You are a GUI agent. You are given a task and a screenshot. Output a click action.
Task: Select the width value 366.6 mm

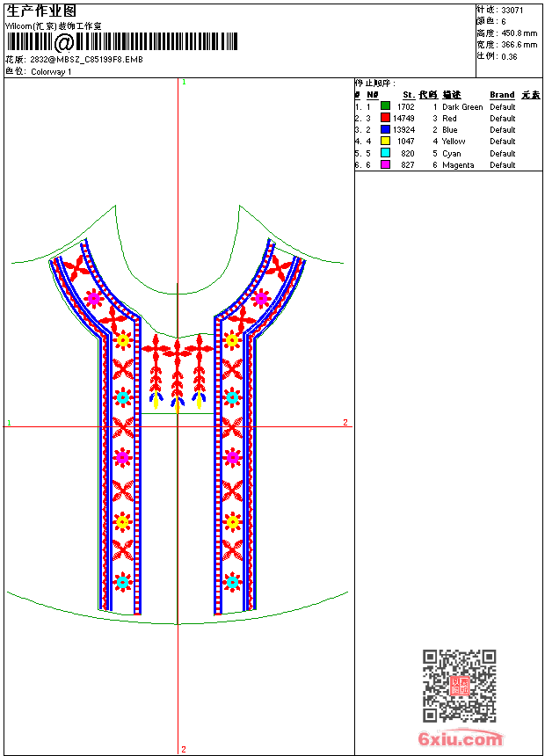click(519, 45)
